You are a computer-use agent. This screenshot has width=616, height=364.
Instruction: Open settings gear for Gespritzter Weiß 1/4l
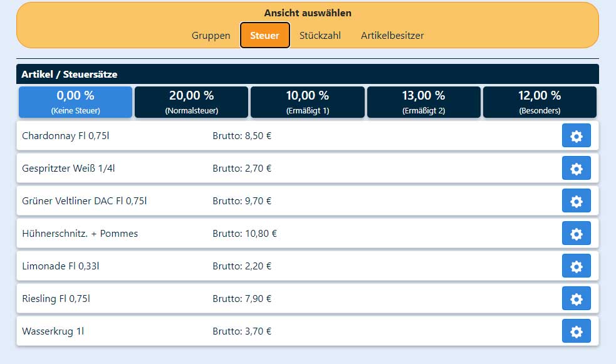click(576, 168)
